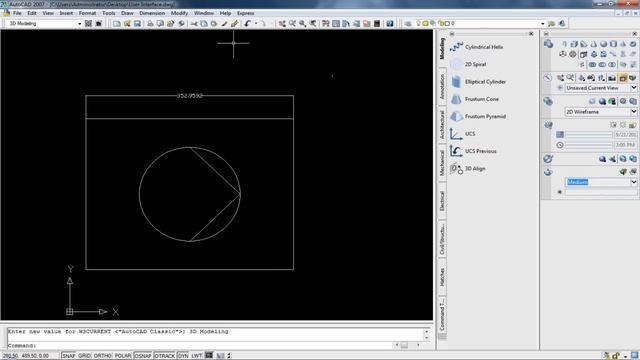Toggle POLAR tracking in status bar
640x360 pixels.
coord(123,356)
